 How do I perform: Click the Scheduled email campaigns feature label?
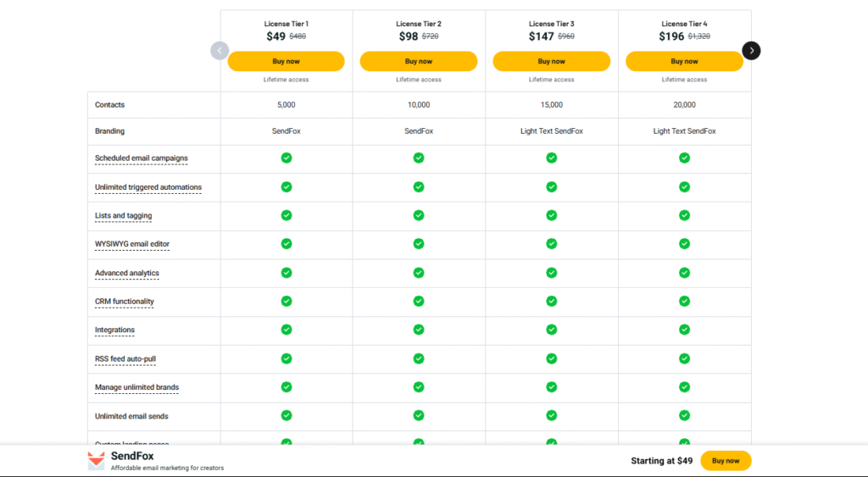point(142,158)
